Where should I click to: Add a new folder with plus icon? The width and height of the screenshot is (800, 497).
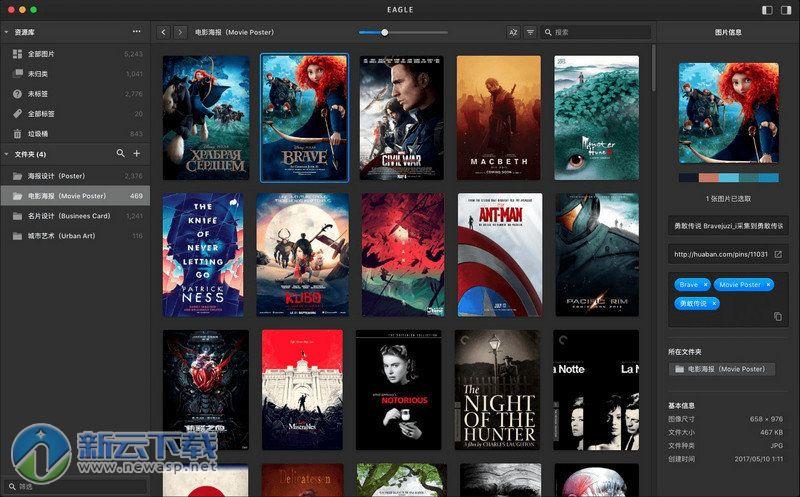point(137,153)
